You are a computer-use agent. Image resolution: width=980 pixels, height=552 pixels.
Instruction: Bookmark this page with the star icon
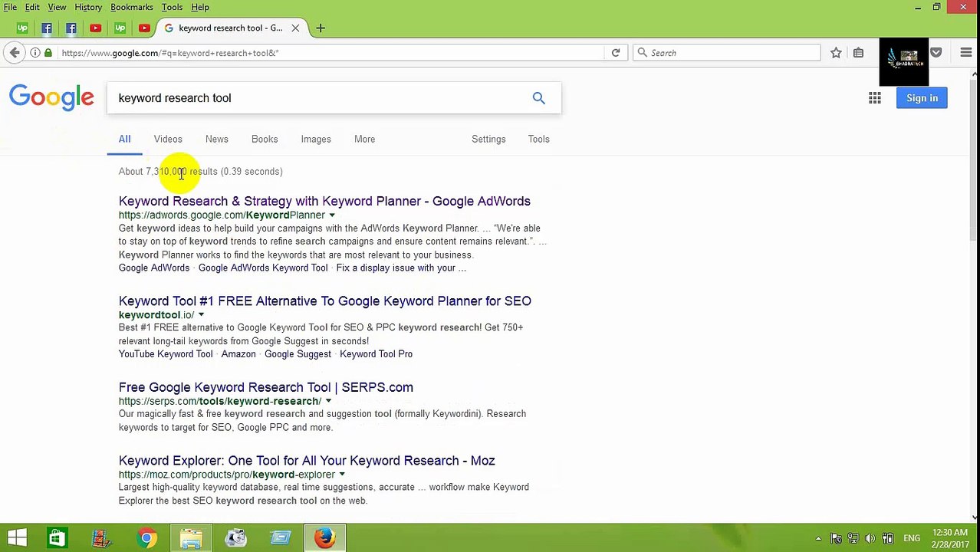[836, 53]
